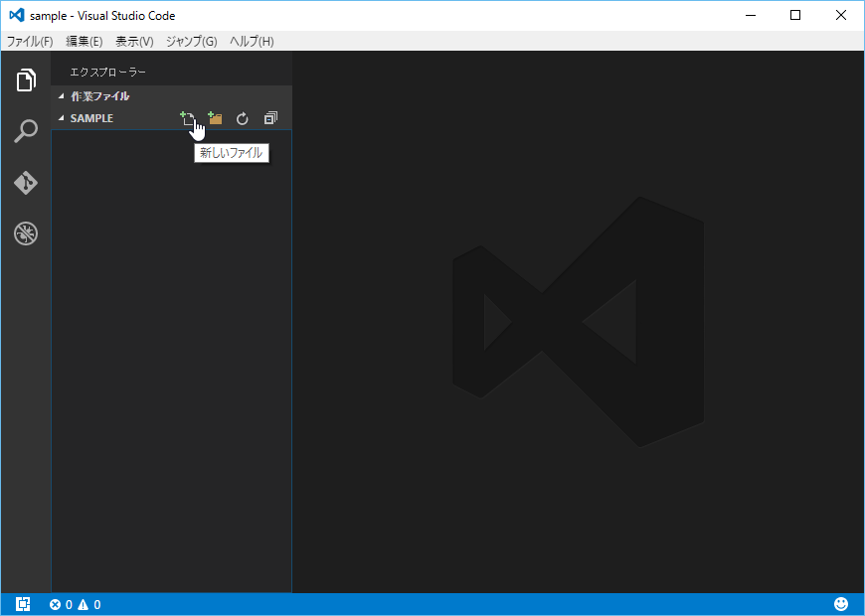
Task: Open the 編集(E) menu
Action: click(85, 42)
